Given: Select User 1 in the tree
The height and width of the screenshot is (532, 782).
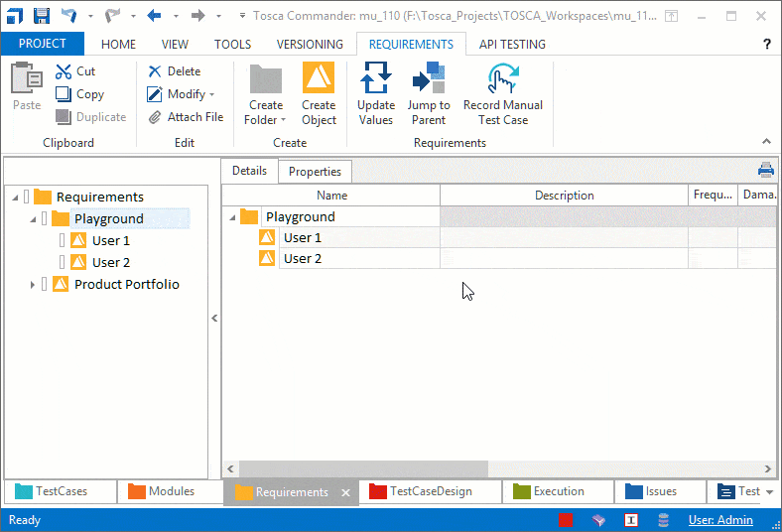Looking at the screenshot, I should [x=111, y=241].
